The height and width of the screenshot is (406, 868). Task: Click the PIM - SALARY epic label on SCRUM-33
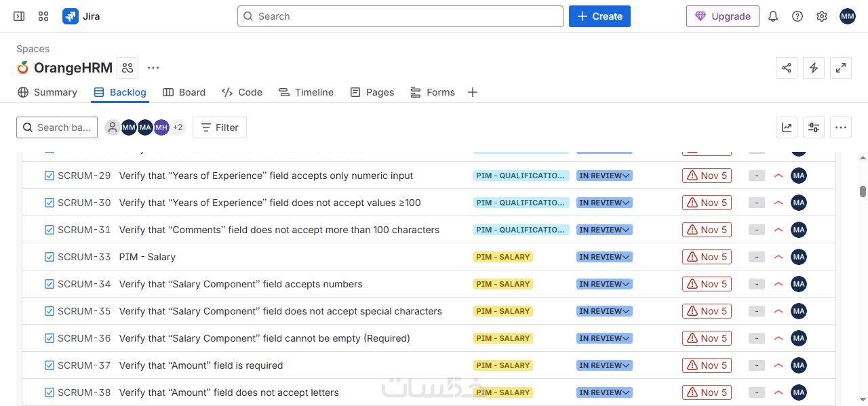click(x=503, y=257)
